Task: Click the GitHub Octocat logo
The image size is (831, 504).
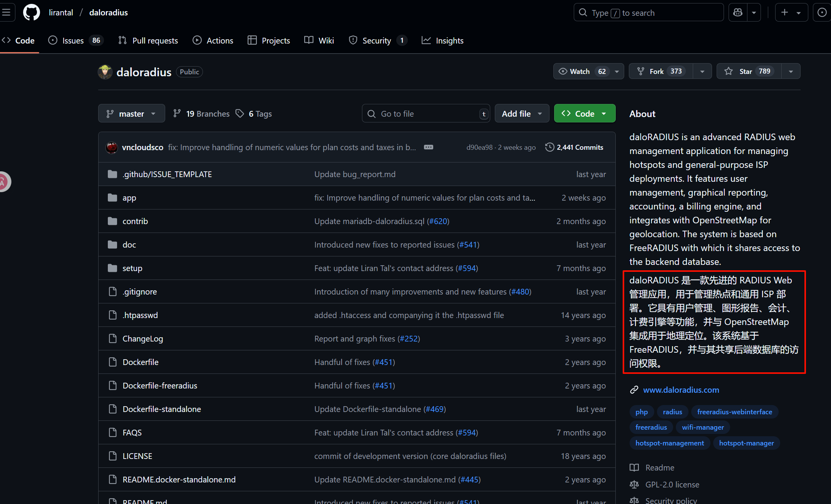Action: pos(31,12)
